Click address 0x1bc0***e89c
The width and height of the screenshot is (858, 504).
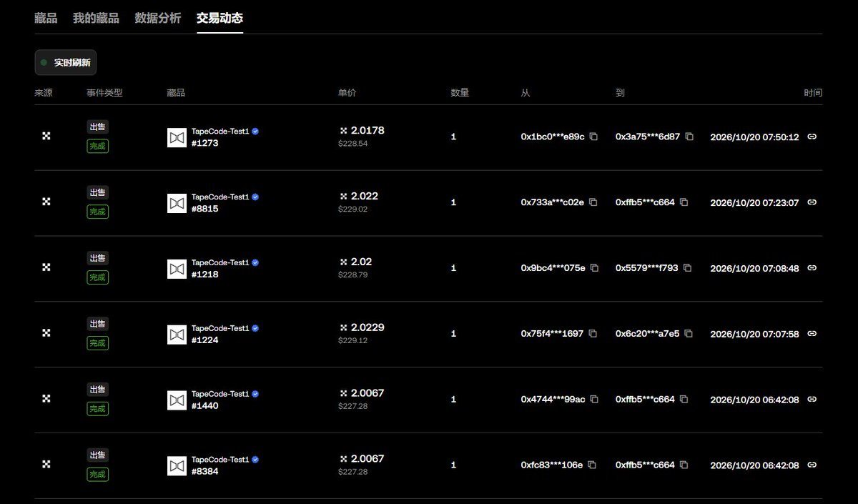click(553, 137)
